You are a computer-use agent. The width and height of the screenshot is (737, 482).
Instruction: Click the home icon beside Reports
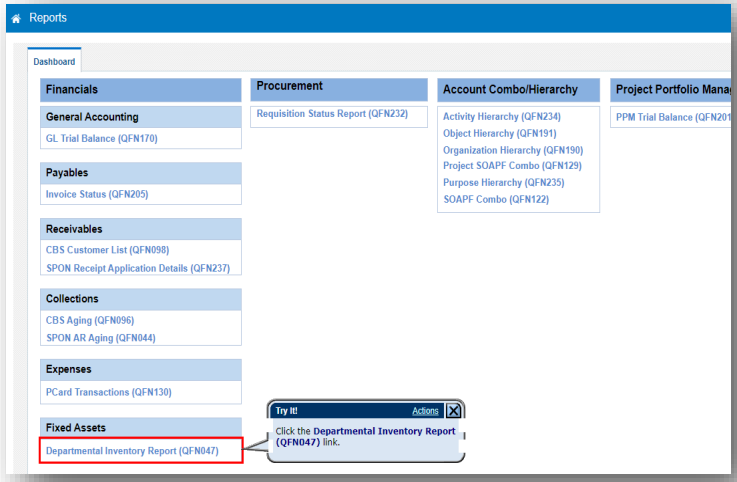pos(17,18)
